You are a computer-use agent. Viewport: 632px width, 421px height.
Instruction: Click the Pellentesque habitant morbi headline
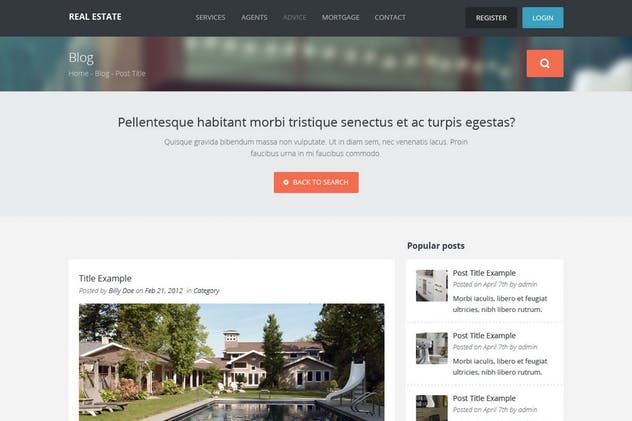316,122
